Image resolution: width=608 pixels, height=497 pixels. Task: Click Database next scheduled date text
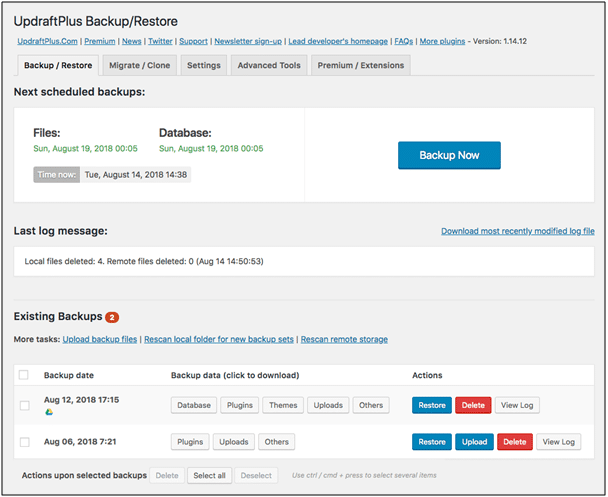211,148
